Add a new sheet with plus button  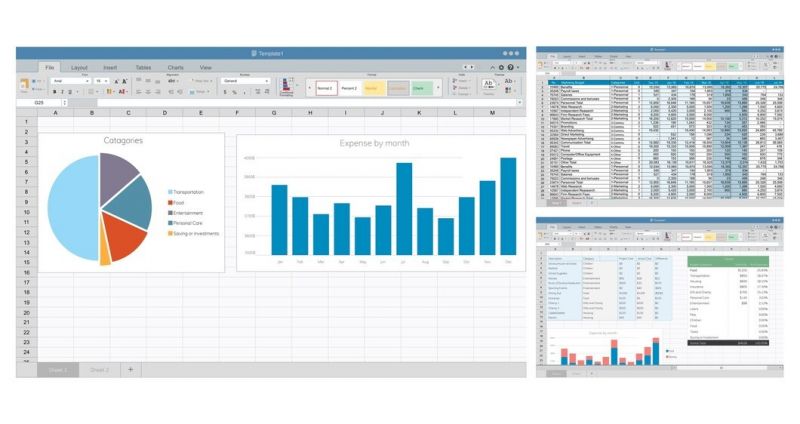(x=130, y=369)
